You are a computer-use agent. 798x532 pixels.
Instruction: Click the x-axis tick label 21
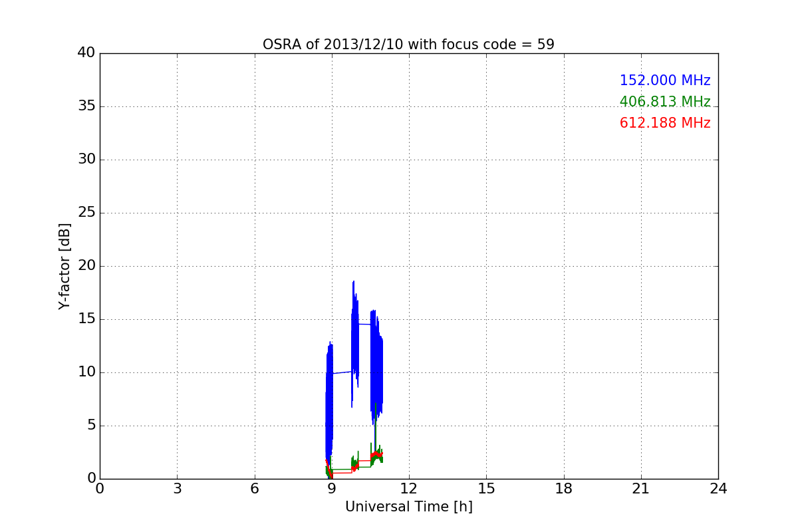tap(641, 489)
